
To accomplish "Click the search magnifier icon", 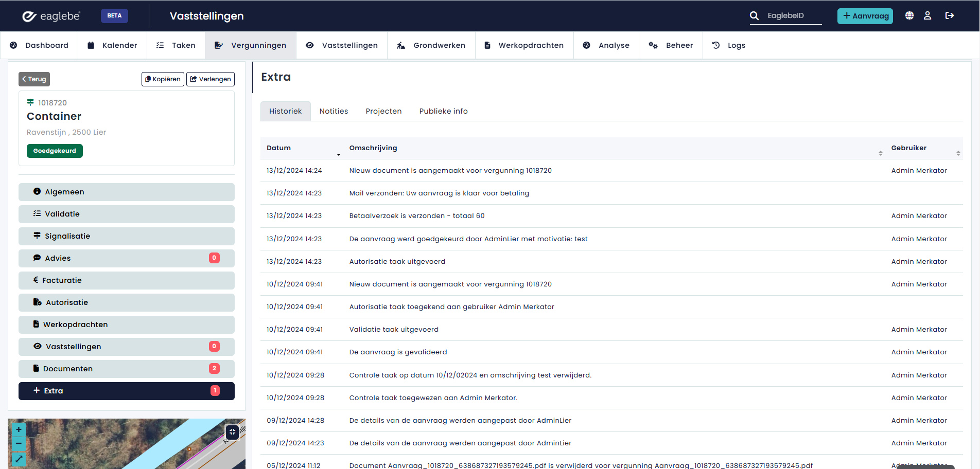I will [x=754, y=16].
